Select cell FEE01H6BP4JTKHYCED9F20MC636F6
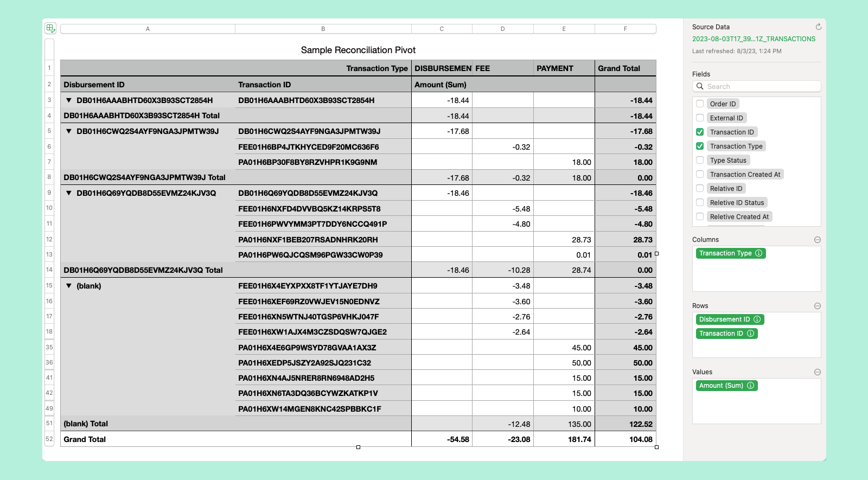 (323, 147)
